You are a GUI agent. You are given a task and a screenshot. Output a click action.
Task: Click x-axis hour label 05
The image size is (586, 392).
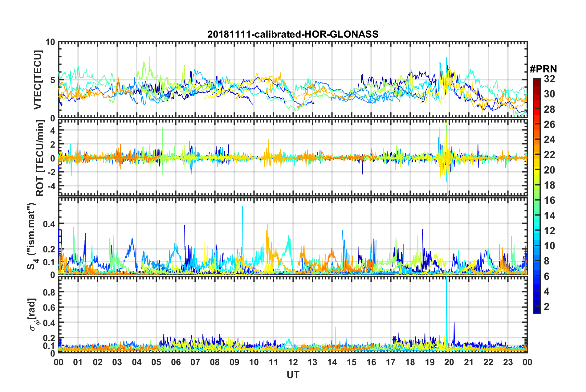(x=156, y=362)
